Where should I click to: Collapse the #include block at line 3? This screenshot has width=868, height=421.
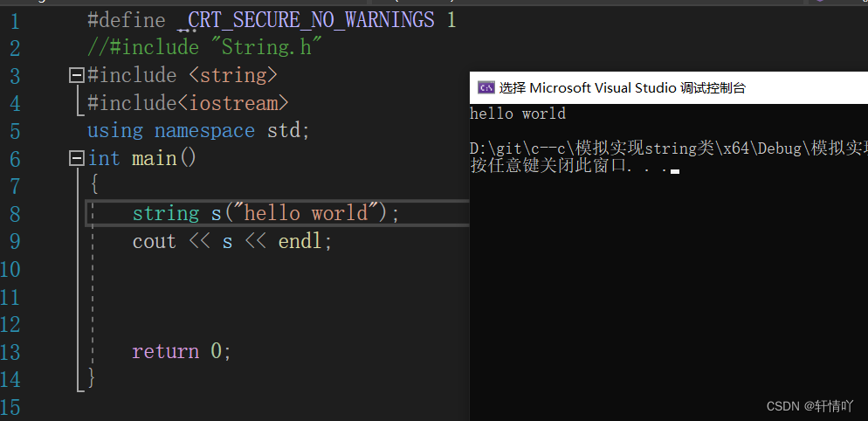tap(76, 75)
